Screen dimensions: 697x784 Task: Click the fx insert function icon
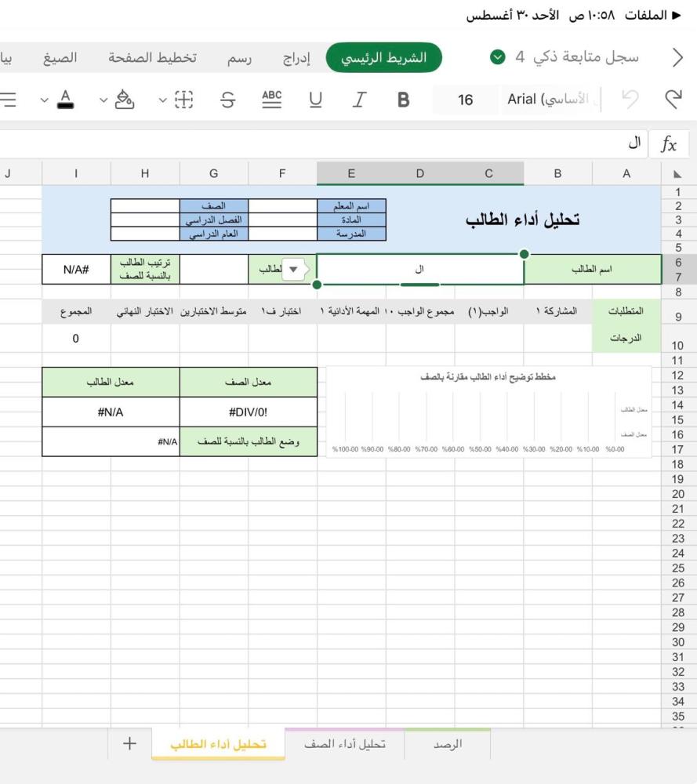669,144
